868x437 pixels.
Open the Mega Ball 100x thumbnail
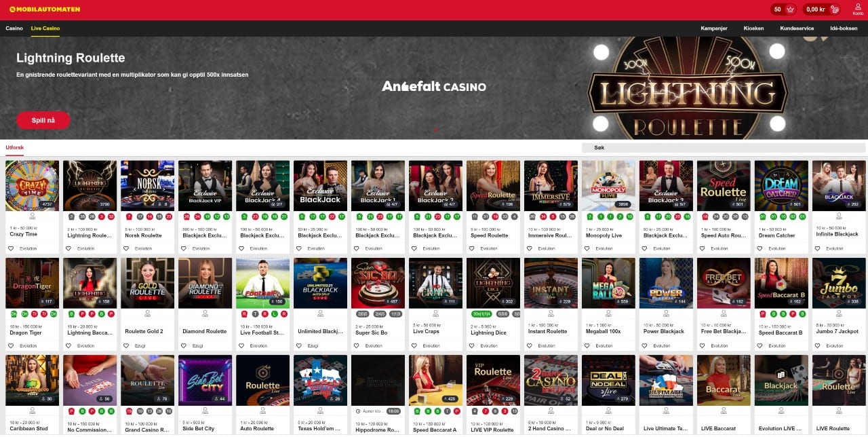coord(608,282)
